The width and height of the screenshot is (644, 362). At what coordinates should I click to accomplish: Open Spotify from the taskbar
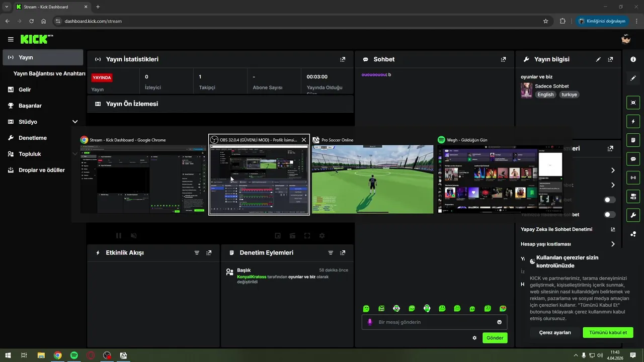click(74, 355)
